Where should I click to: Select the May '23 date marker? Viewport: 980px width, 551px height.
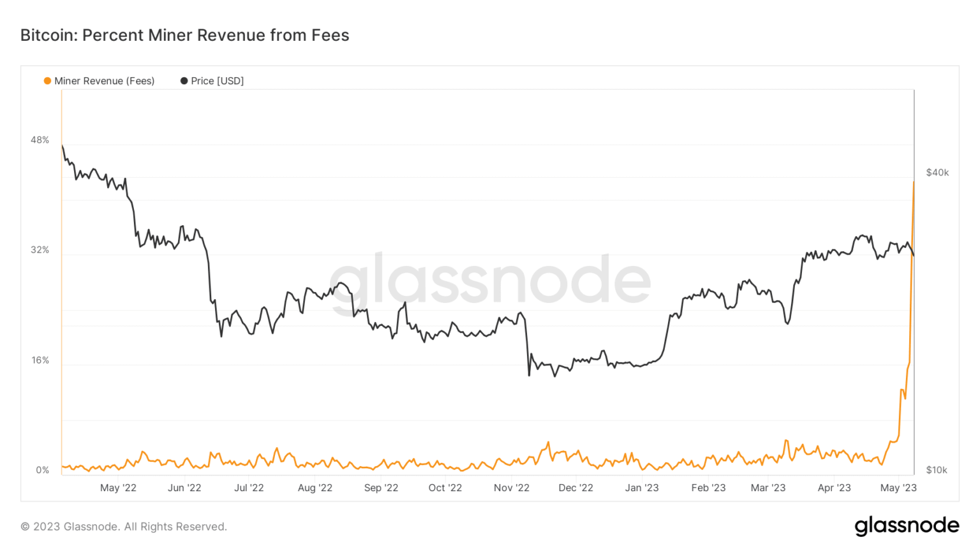click(898, 488)
